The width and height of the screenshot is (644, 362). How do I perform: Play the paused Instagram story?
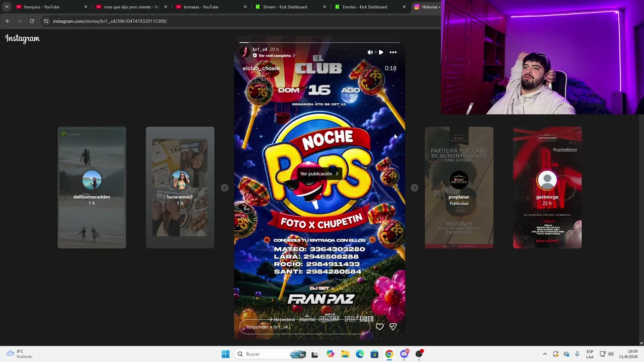pos(381,52)
